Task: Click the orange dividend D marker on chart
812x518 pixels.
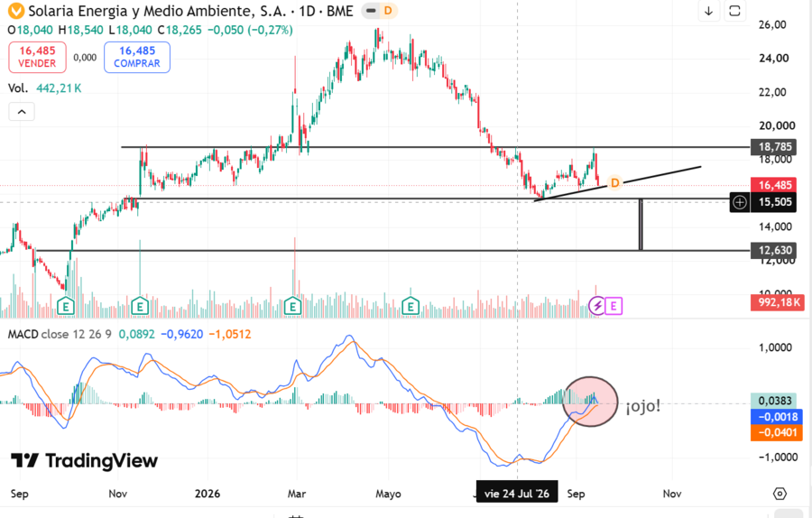Action: [614, 183]
